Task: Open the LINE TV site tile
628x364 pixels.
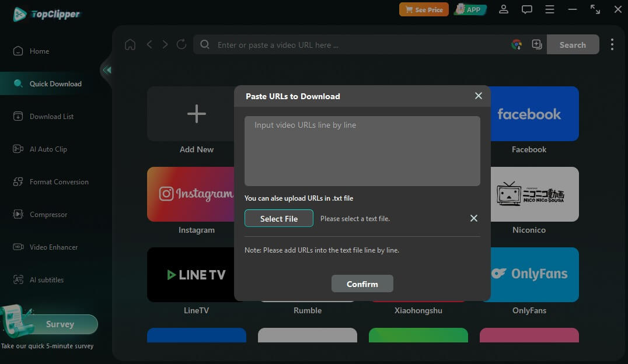Action: click(x=191, y=275)
